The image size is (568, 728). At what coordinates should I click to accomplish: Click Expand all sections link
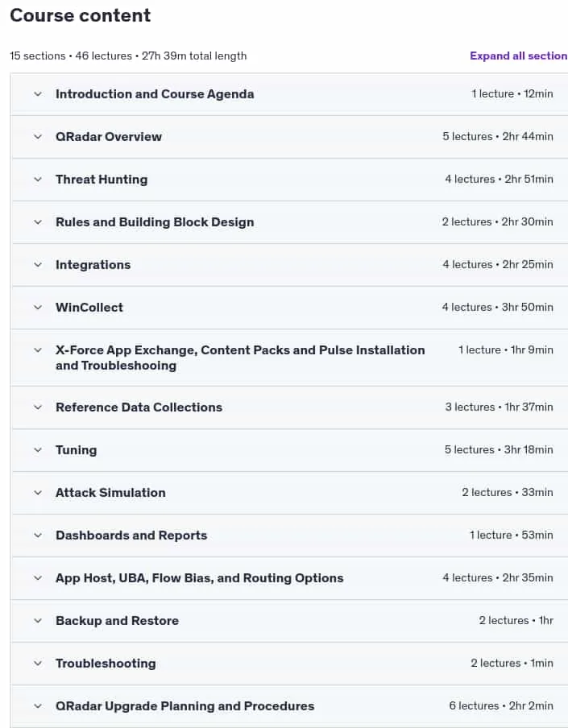[x=519, y=56]
